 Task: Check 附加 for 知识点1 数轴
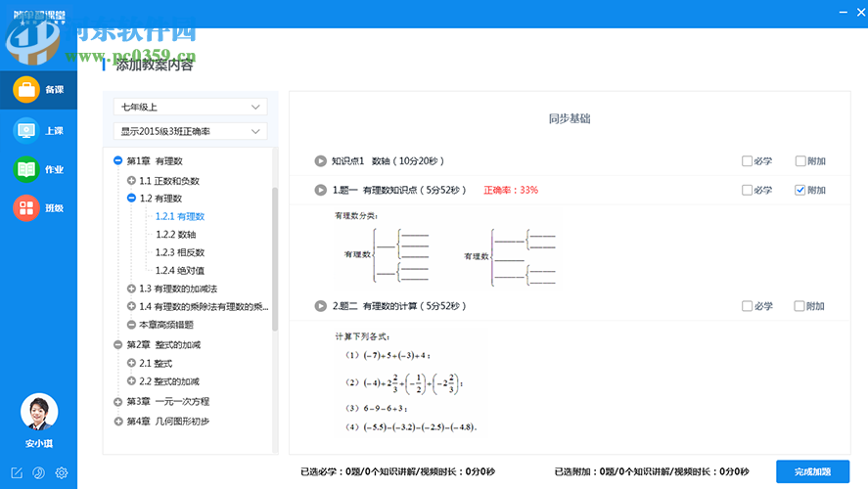pyautogui.click(x=800, y=161)
